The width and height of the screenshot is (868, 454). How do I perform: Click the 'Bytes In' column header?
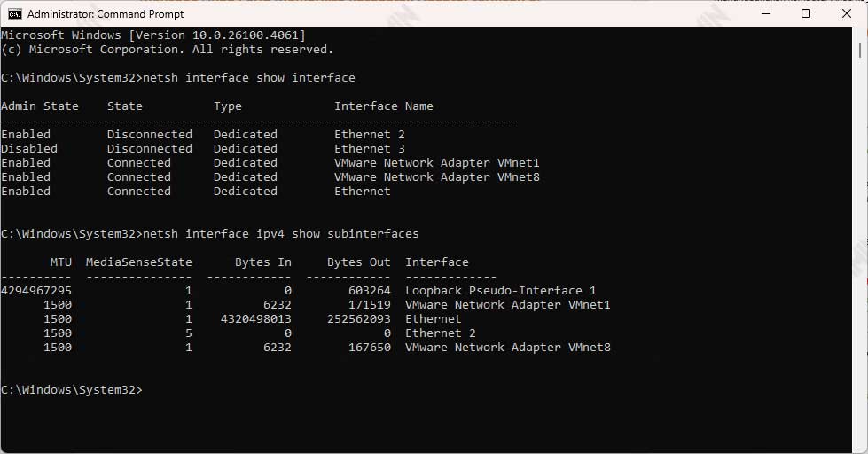263,262
